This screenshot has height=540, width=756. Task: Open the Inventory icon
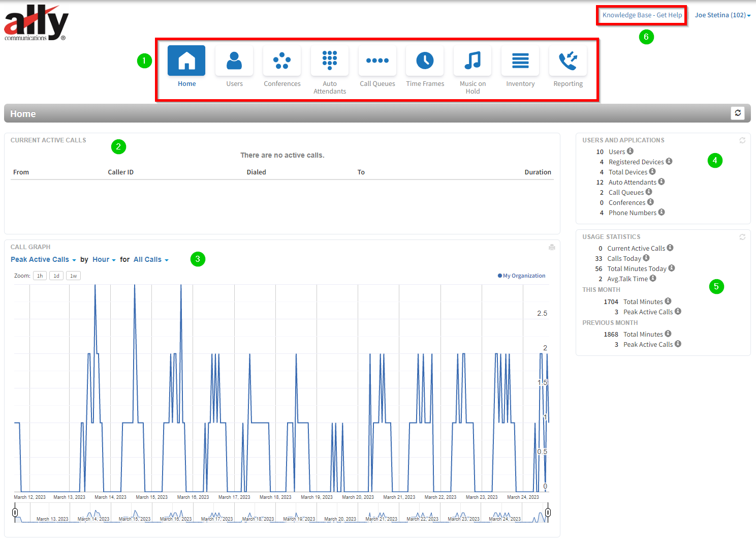(x=520, y=61)
